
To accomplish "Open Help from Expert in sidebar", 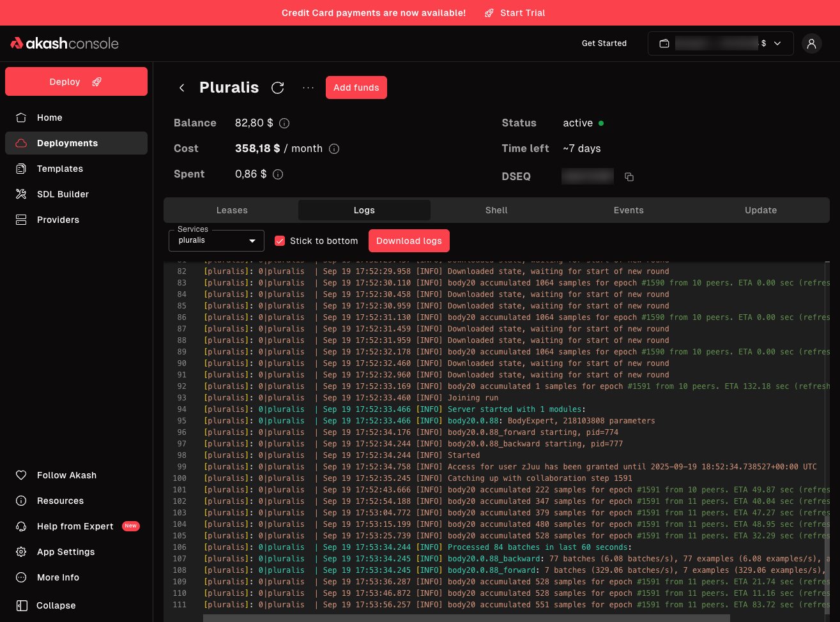I will pyautogui.click(x=75, y=526).
